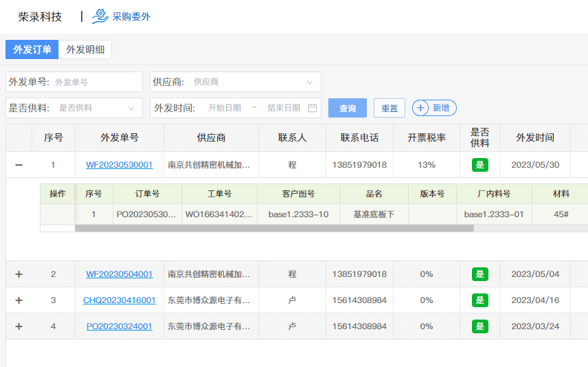Click green 是 badge in row 1
This screenshot has width=588, height=367.
[480, 165]
